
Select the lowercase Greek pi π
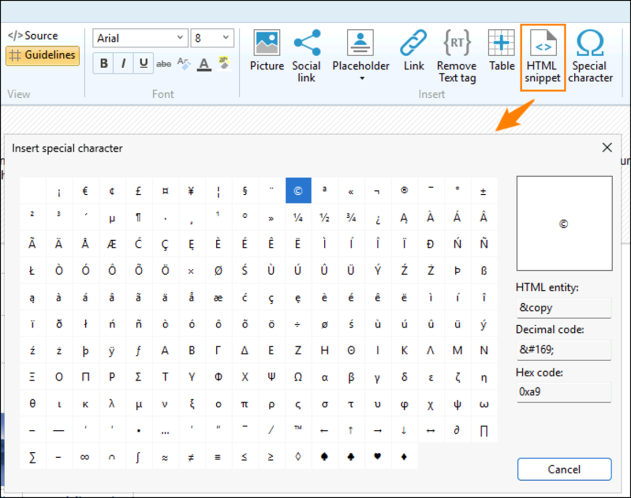pyautogui.click(x=245, y=403)
